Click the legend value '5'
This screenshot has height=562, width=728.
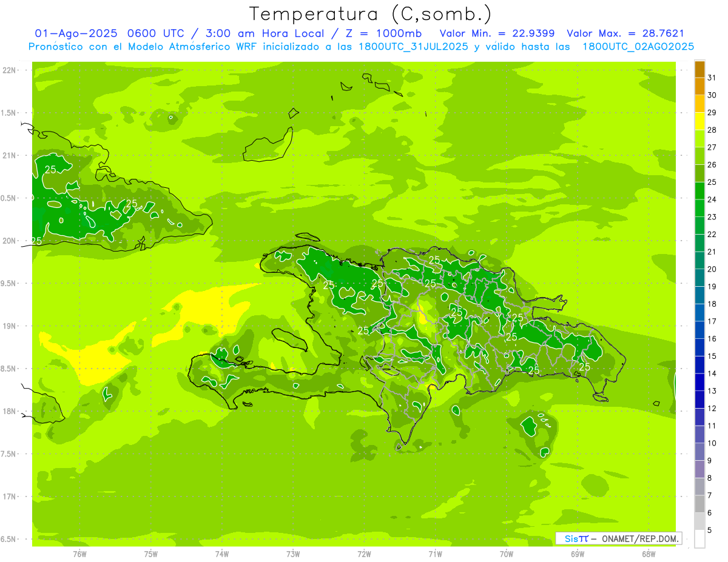click(x=710, y=530)
